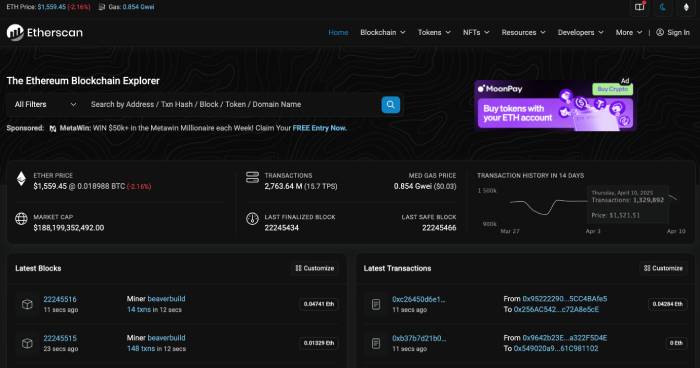Screen dimensions: 700x368
Task: Open block 22245516
Action: [60, 299]
